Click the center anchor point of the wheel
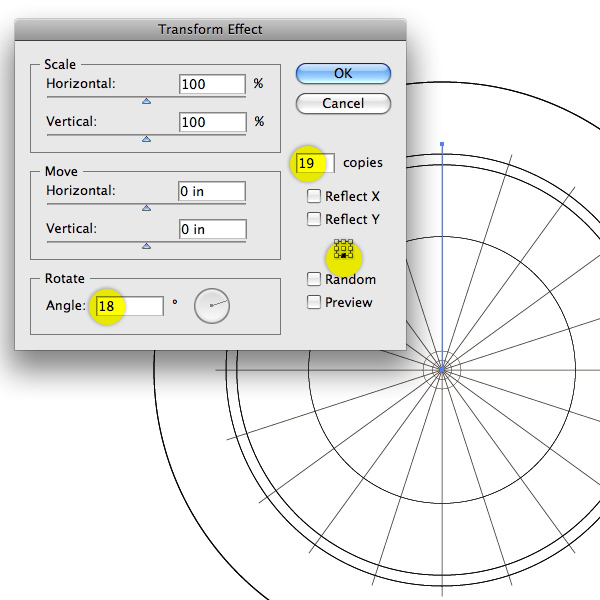This screenshot has width=600, height=600. click(442, 370)
